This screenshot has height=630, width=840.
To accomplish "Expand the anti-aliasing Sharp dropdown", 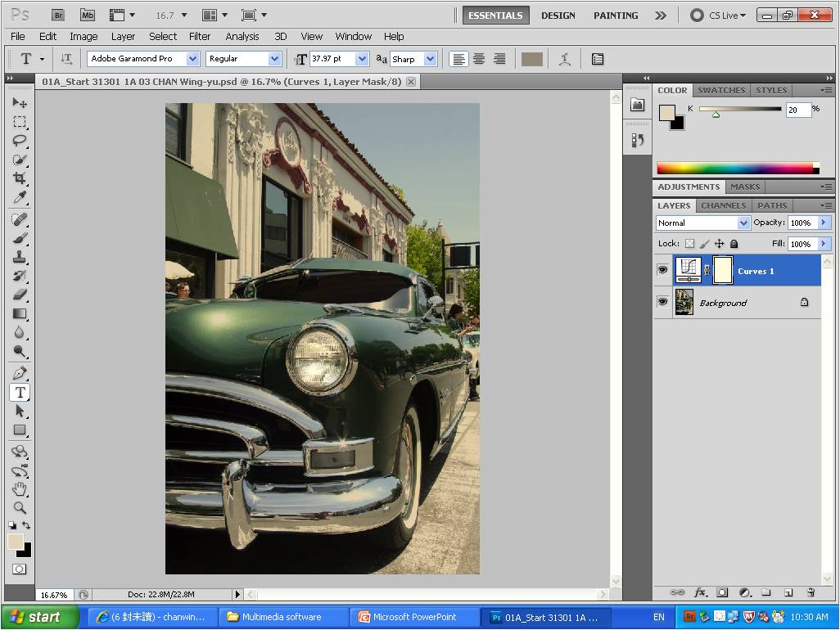I will [x=430, y=59].
